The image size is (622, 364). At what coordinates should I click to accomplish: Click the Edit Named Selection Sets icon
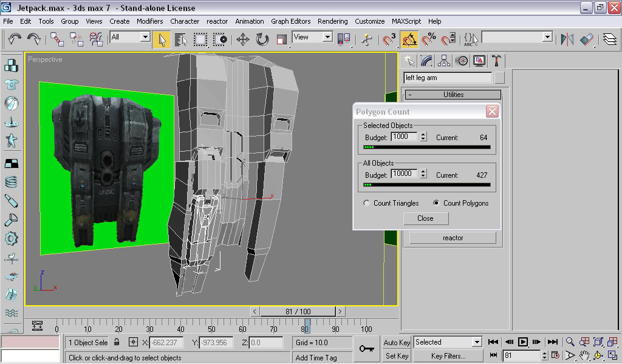[470, 39]
